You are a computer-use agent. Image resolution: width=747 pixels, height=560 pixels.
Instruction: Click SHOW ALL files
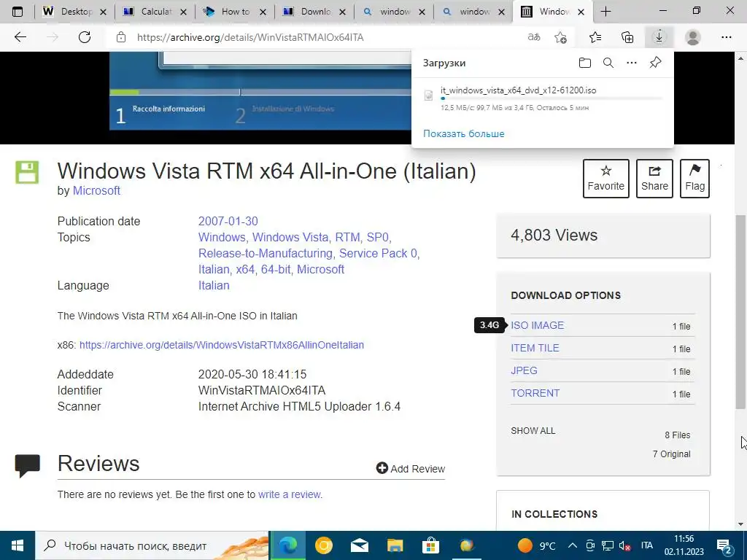point(533,431)
